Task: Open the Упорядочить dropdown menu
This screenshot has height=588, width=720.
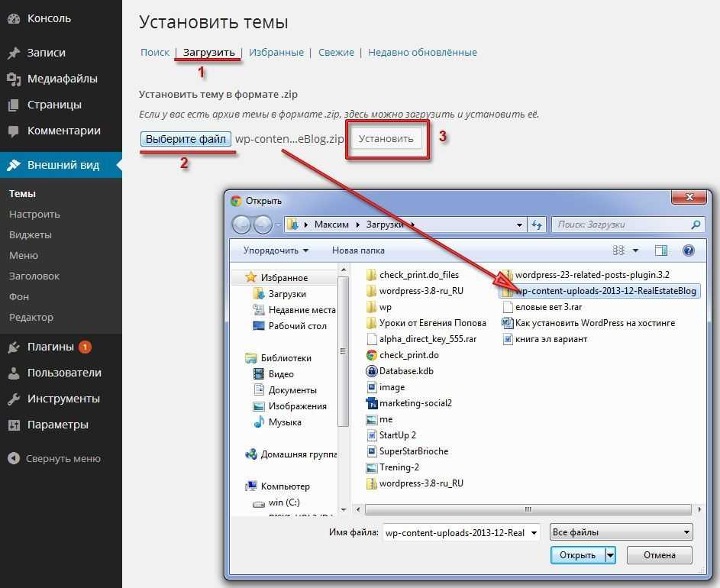Action: coord(276,250)
